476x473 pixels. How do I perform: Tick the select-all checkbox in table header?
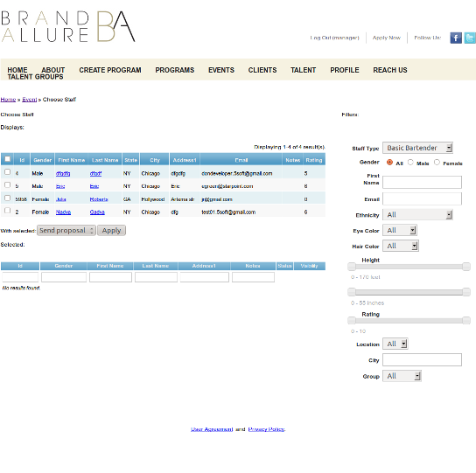(8, 159)
